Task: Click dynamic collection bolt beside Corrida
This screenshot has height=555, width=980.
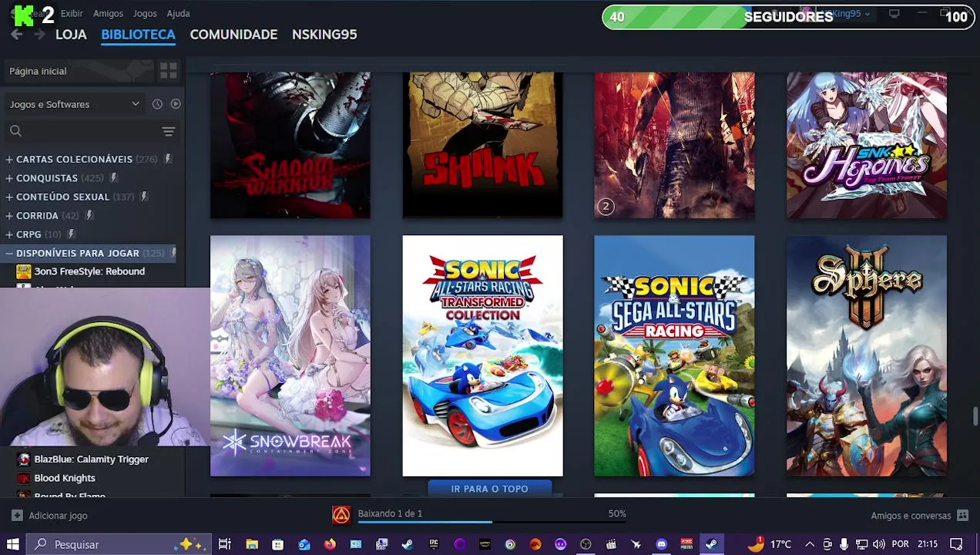Action: 89,216
